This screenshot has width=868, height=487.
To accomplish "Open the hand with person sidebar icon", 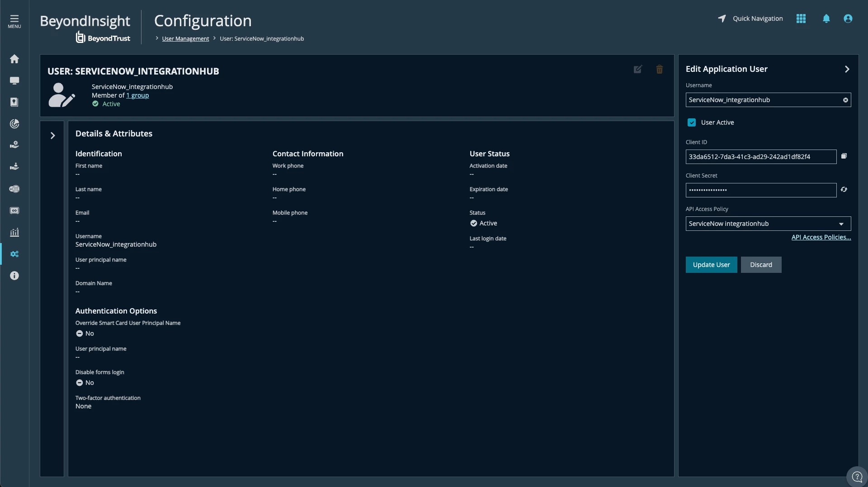I will tap(14, 167).
